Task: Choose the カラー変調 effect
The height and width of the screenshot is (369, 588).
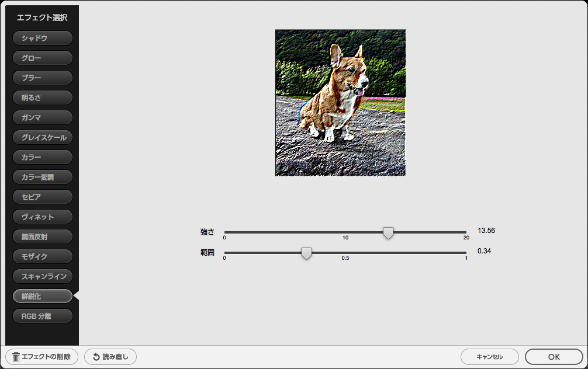Action: tap(42, 177)
